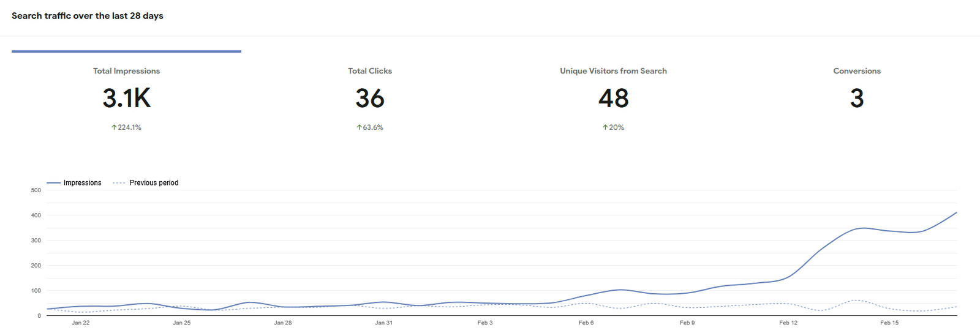Click the Feb 3 axis date label
Image resolution: width=980 pixels, height=333 pixels.
[x=485, y=323]
